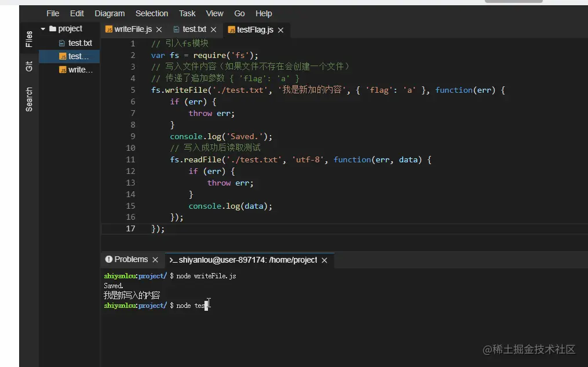Screen dimensions: 588x367
Task: Close the test.txt editor tab
Action: [213, 30]
